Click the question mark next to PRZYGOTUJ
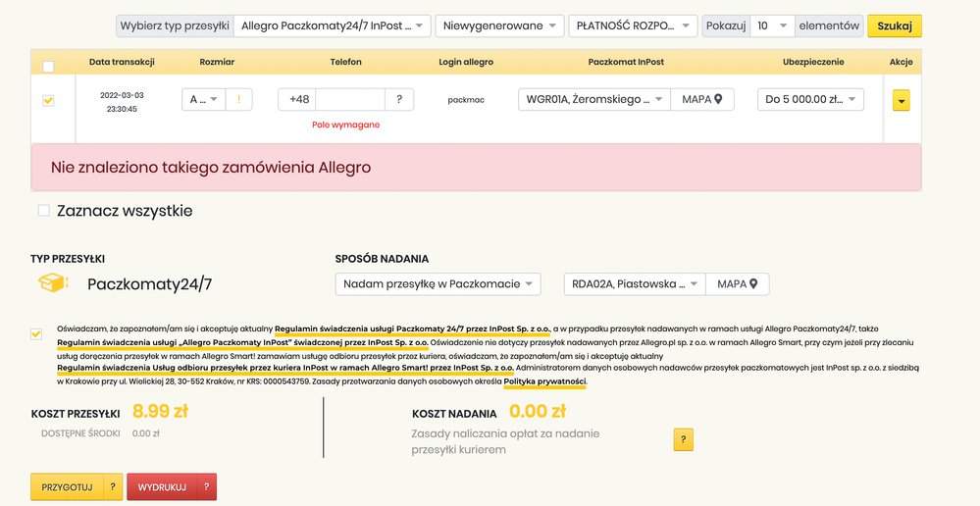This screenshot has width=980, height=506. [x=113, y=487]
